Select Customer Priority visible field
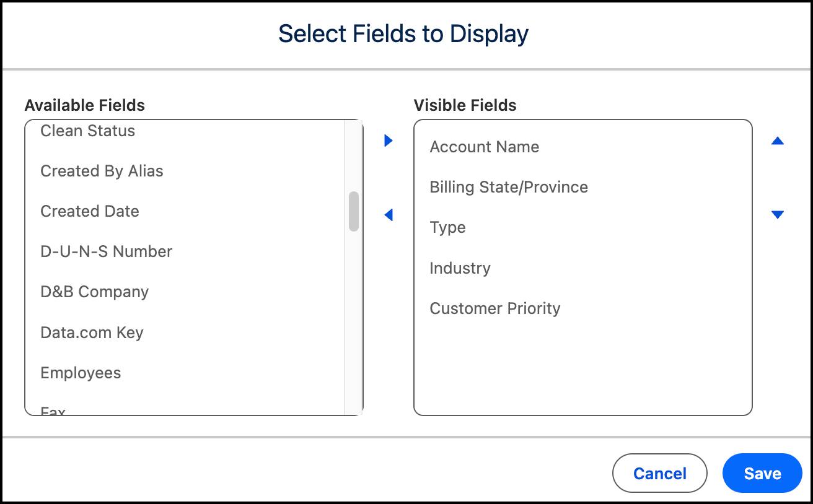 point(494,308)
